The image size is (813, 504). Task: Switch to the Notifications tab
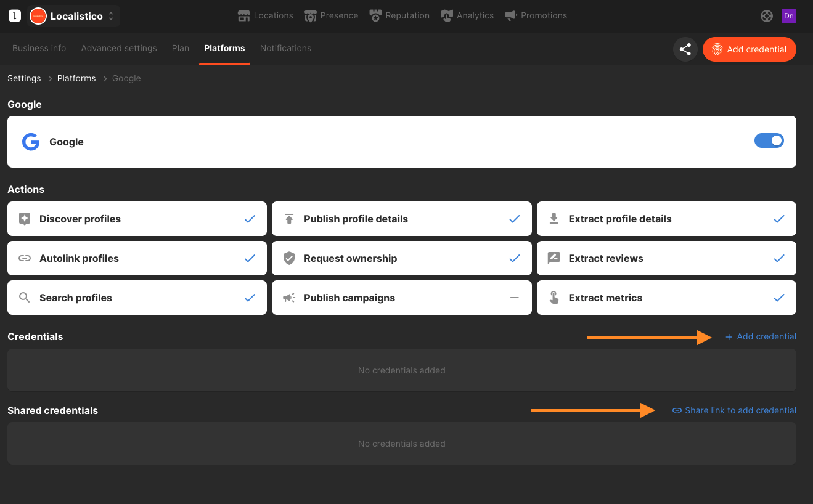tap(285, 48)
